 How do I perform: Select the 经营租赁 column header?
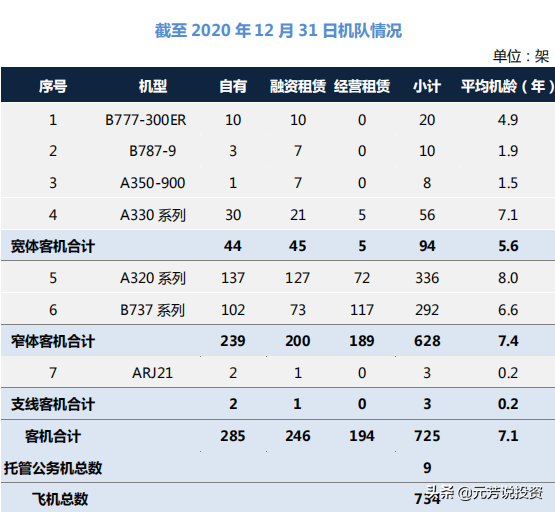tap(362, 86)
